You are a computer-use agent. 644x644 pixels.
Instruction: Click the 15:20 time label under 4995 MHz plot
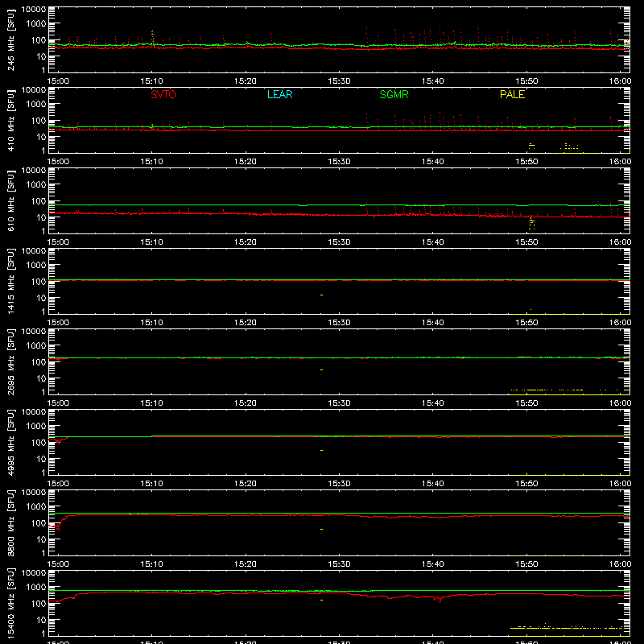click(x=246, y=484)
